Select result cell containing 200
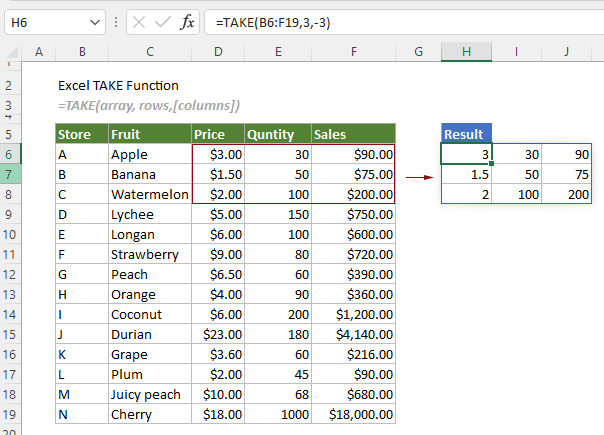The height and width of the screenshot is (435, 604). click(566, 194)
